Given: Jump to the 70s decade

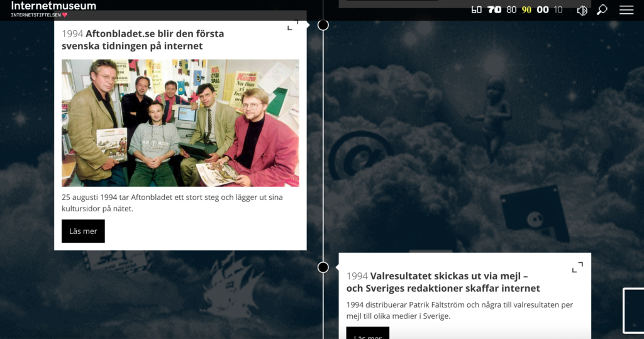Looking at the screenshot, I should tap(494, 10).
